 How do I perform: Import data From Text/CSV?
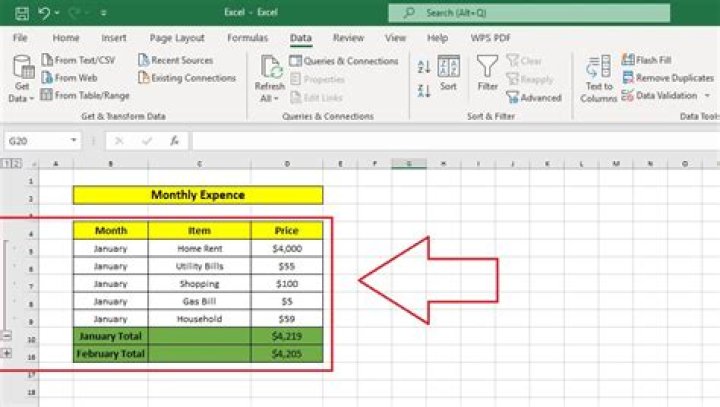coord(79,60)
